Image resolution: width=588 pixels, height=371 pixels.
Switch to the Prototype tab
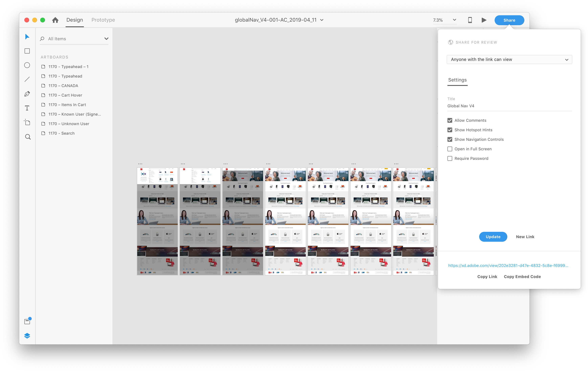103,20
